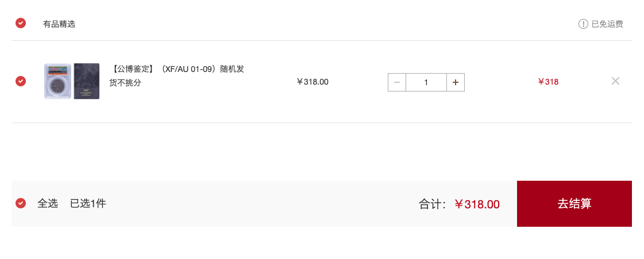
Task: Click the info icon beside 已免运费
Action: 583,24
